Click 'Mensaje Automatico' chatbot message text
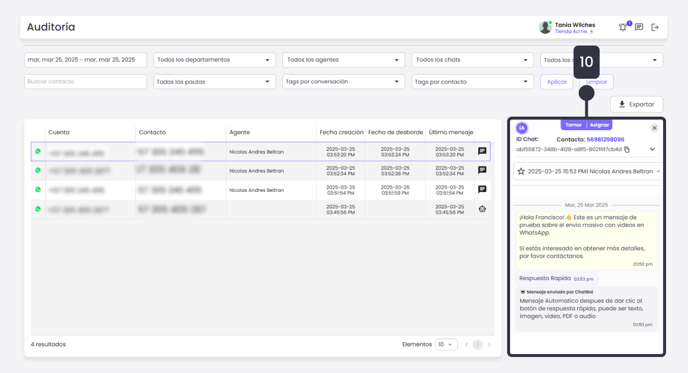 point(581,308)
